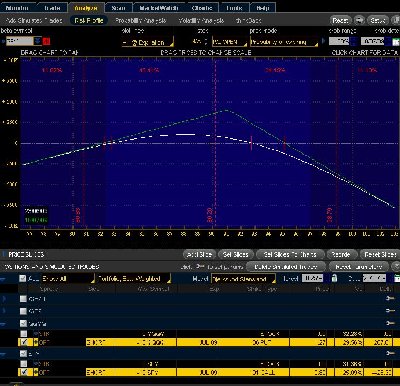The image size is (400, 386).
Task: Open the calendar icon by prob date
Action: coord(396,42)
